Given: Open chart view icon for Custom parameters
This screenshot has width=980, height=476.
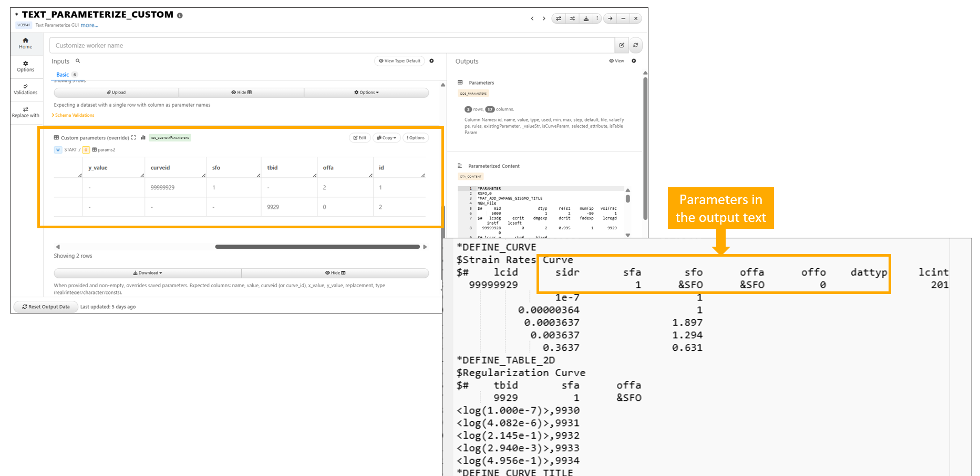Looking at the screenshot, I should (143, 138).
